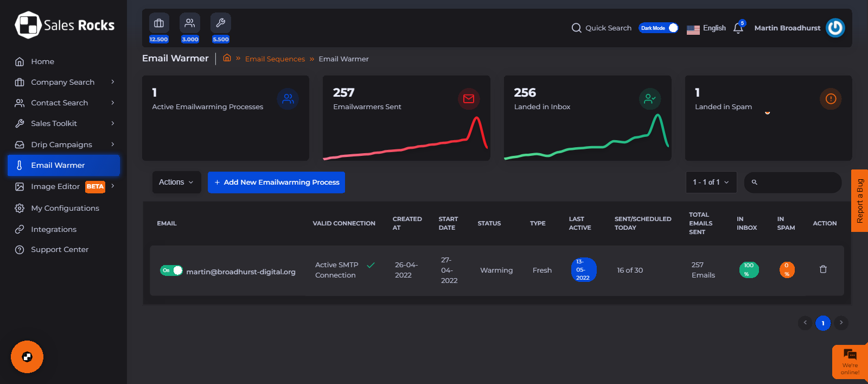Click the table search input field
The height and width of the screenshot is (384, 868).
(793, 182)
